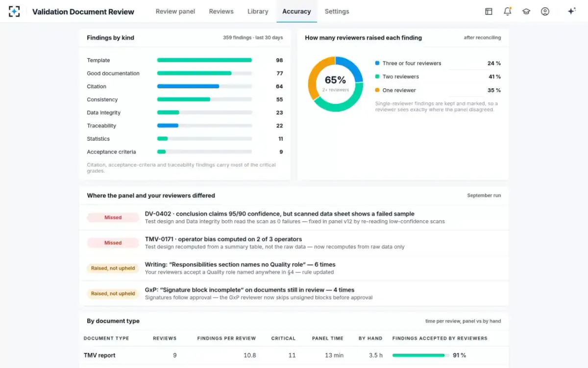Click 'time per review, panel vs by hand'
588x368 pixels.
tap(463, 321)
